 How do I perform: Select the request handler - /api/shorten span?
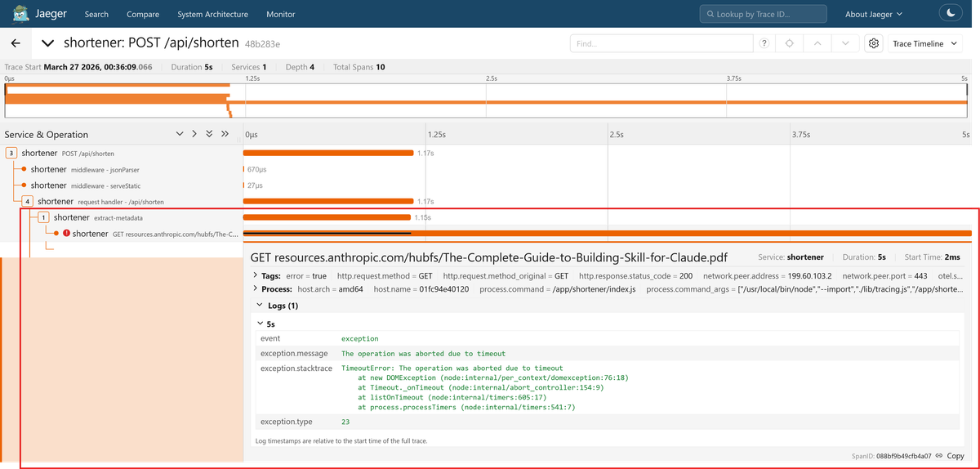pos(100,201)
